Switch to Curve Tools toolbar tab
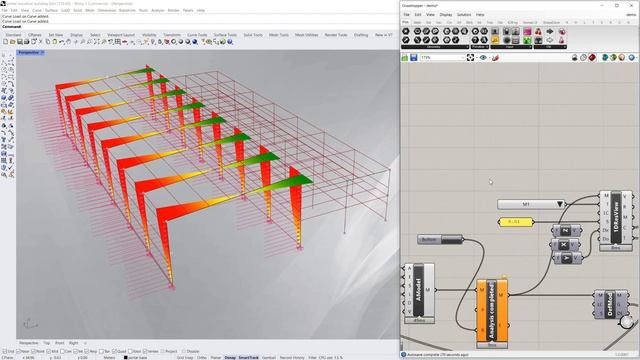 (x=197, y=35)
